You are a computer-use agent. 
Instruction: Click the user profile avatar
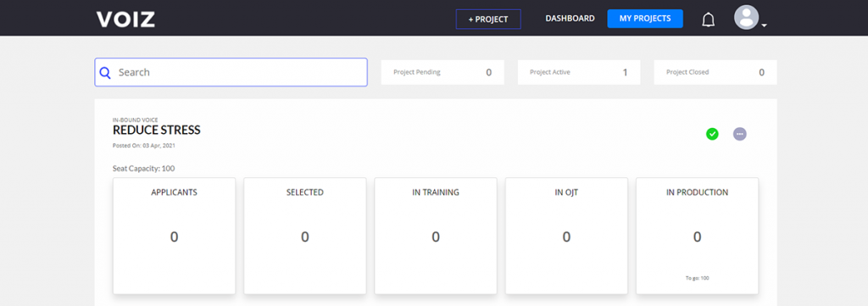tap(746, 17)
